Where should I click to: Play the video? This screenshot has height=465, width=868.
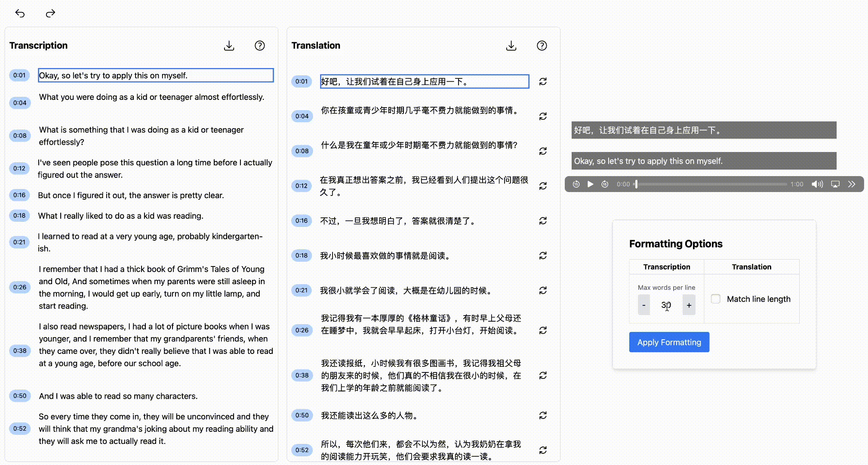click(590, 184)
